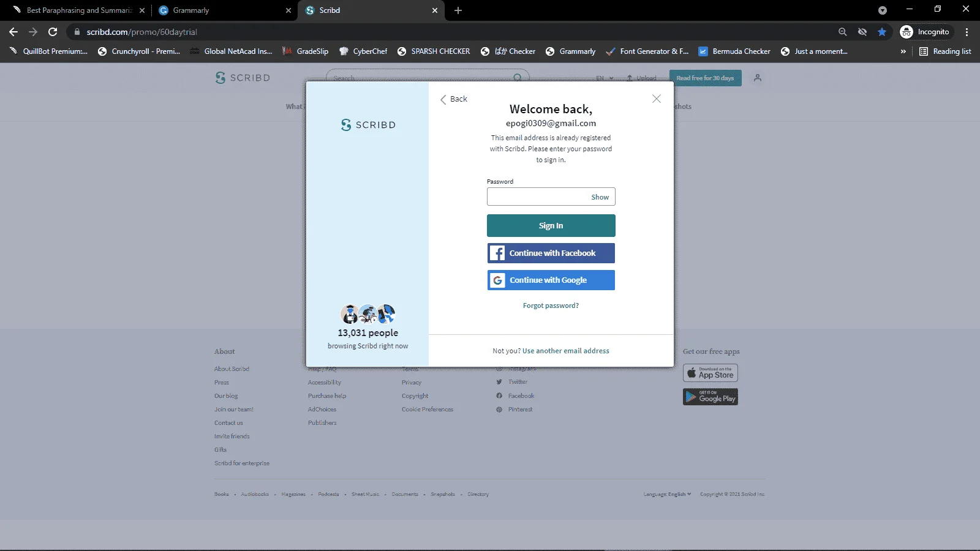
Task: Use another email address link
Action: pos(565,351)
